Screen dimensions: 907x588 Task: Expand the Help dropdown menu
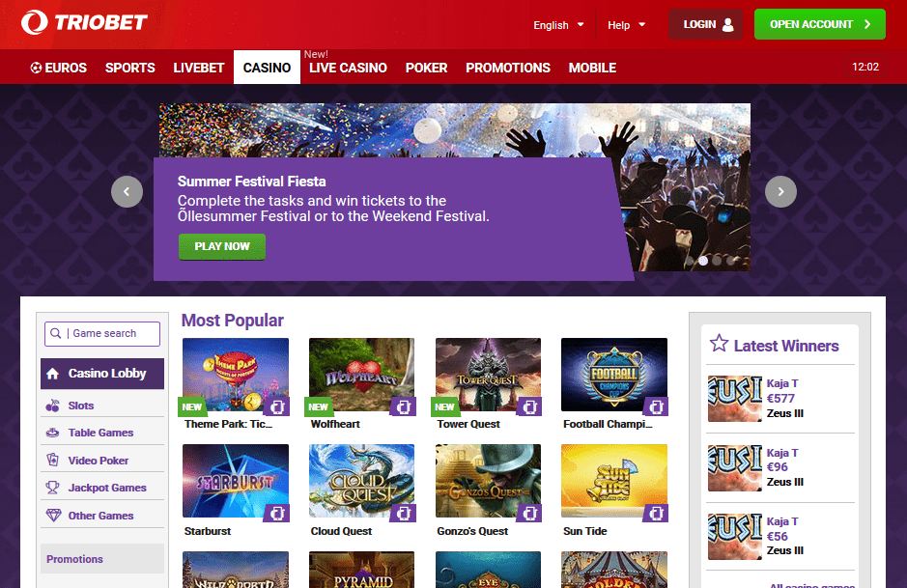tap(626, 25)
